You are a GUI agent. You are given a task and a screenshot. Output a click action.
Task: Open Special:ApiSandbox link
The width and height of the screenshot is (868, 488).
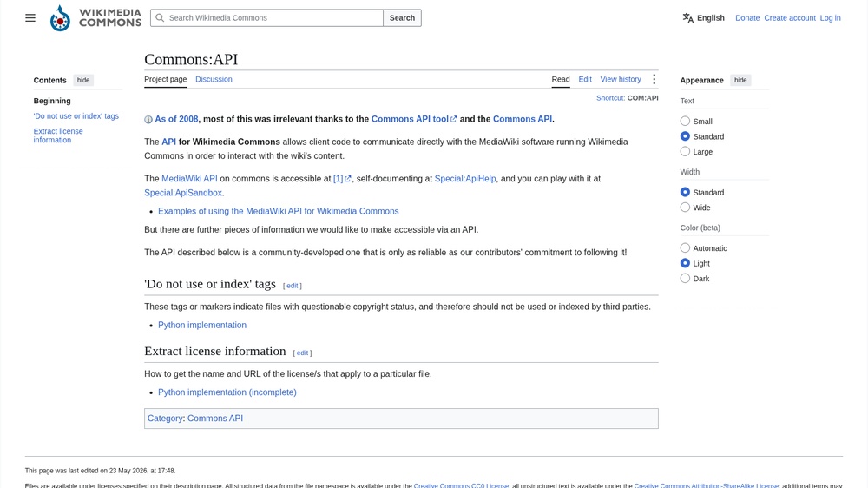[183, 193]
